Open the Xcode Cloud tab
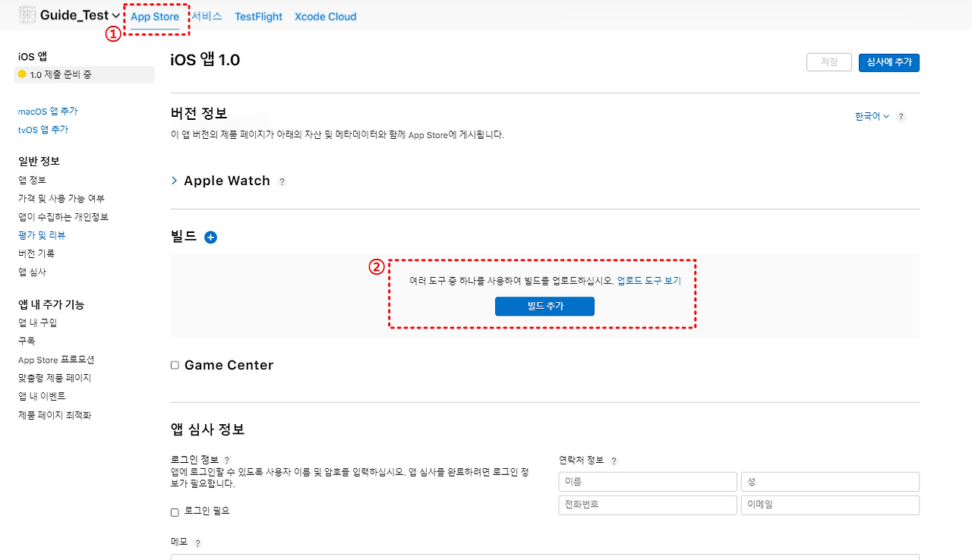This screenshot has width=972, height=560. (325, 17)
